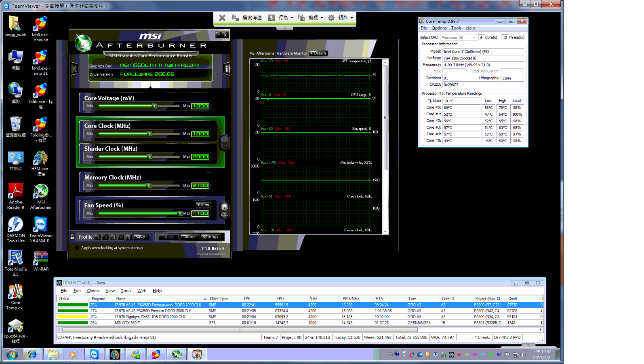Viewport: 644px width, 364px height.
Task: Open the cpuz64.exe desktop shortcut
Action: click(x=16, y=331)
